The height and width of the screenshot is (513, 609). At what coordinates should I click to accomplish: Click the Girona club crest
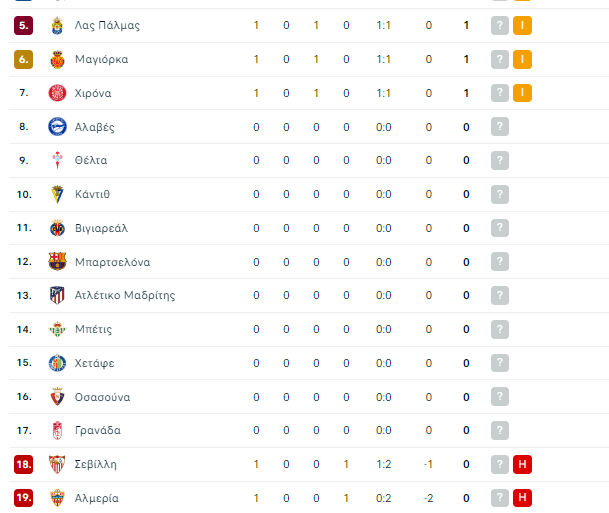coord(57,93)
